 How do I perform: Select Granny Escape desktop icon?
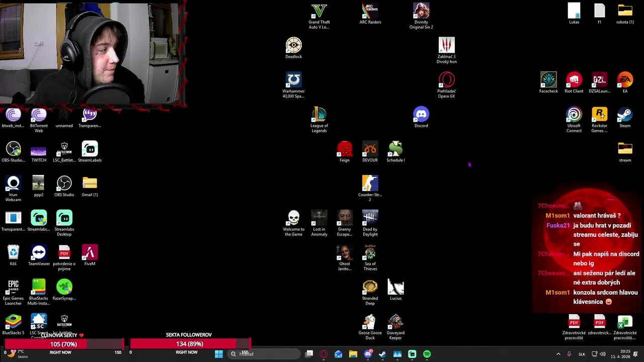point(345,223)
